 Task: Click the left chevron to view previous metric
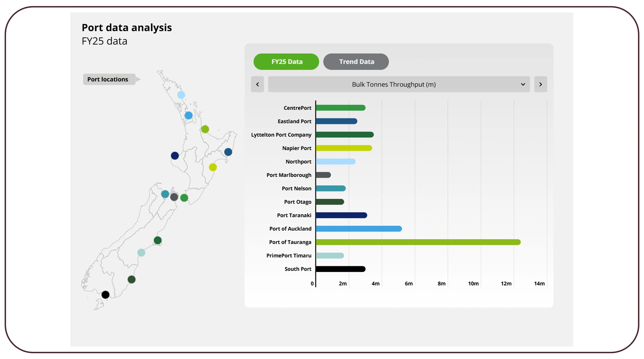pos(258,84)
